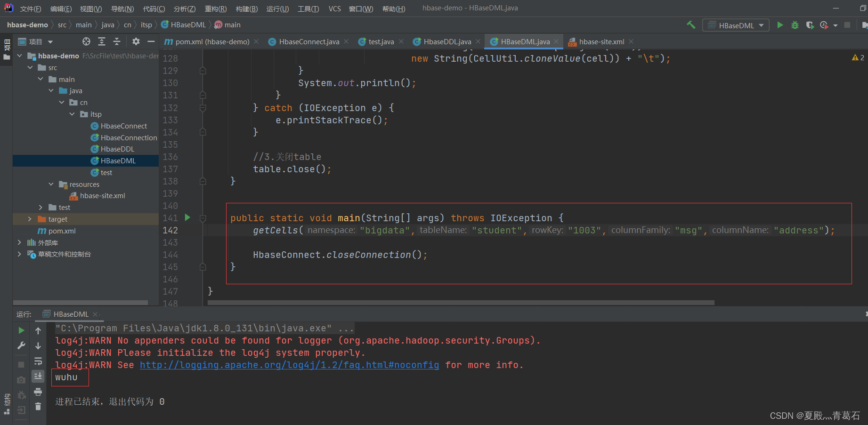Go down the stack trace arrow
868x425 pixels.
(38, 346)
